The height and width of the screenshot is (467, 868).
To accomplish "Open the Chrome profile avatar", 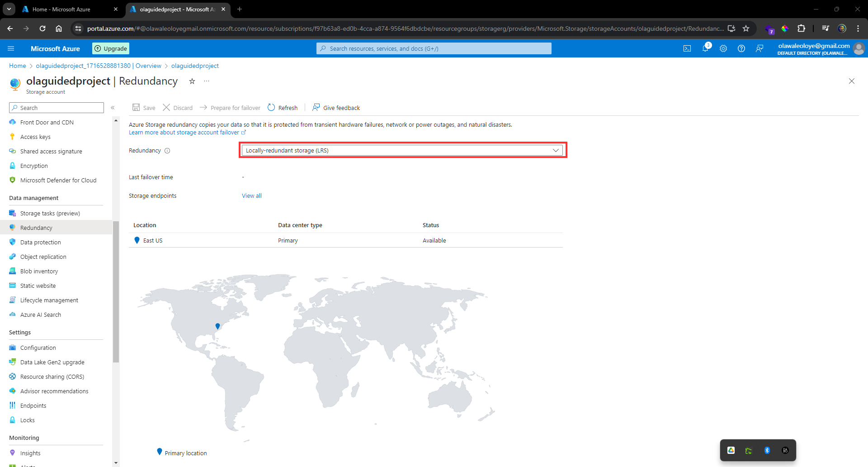I will [x=842, y=29].
